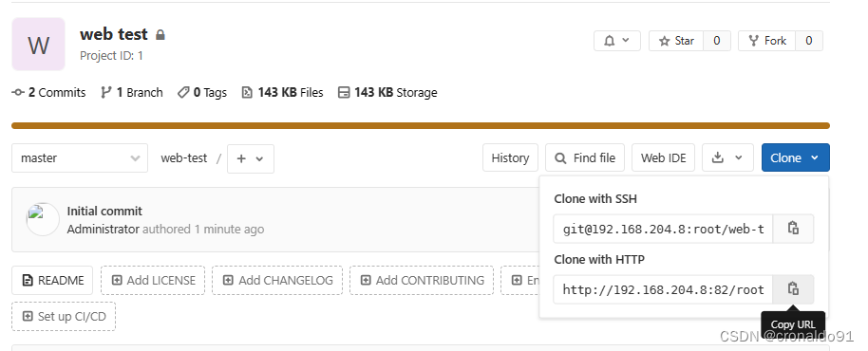
Task: Copy the HTTP clone URL
Action: (x=793, y=289)
